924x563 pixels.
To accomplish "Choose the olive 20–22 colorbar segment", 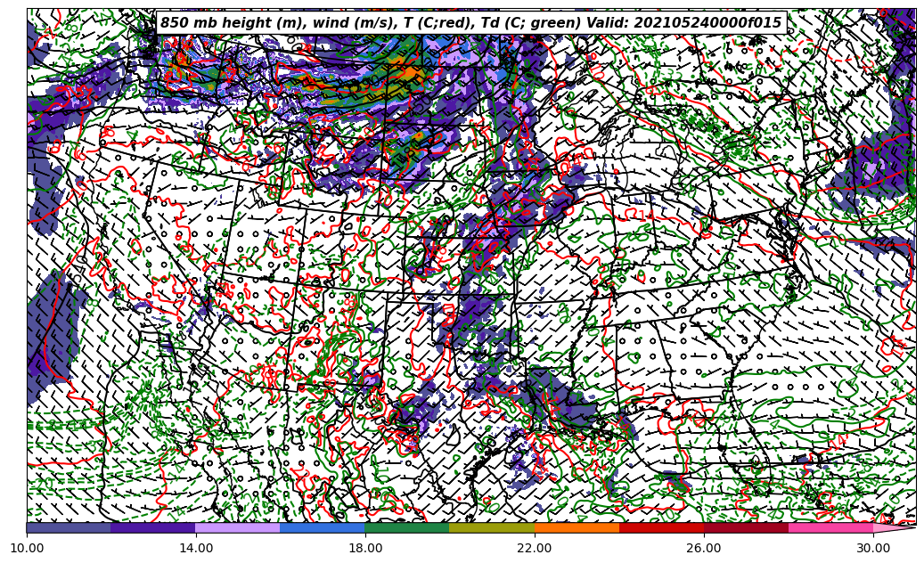I will pyautogui.click(x=492, y=527).
